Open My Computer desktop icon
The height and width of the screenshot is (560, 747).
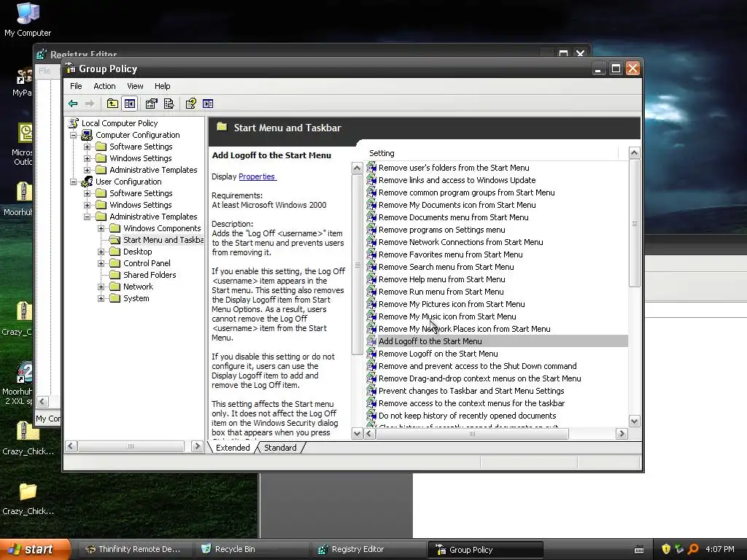(x=28, y=14)
